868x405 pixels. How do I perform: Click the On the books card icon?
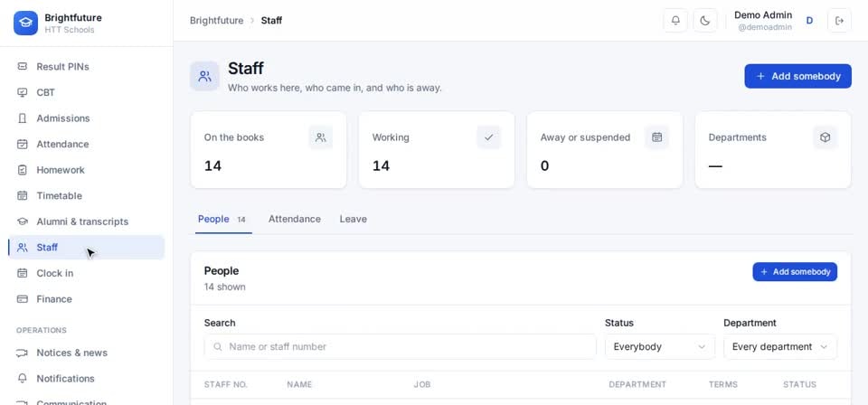pyautogui.click(x=320, y=137)
